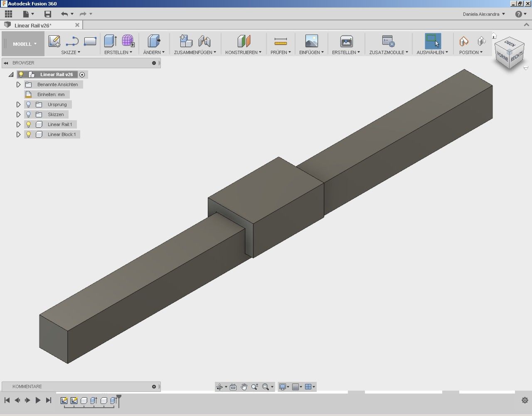Open the ZUSAMMENFÜGEN menu
The height and width of the screenshot is (416, 532).
195,52
